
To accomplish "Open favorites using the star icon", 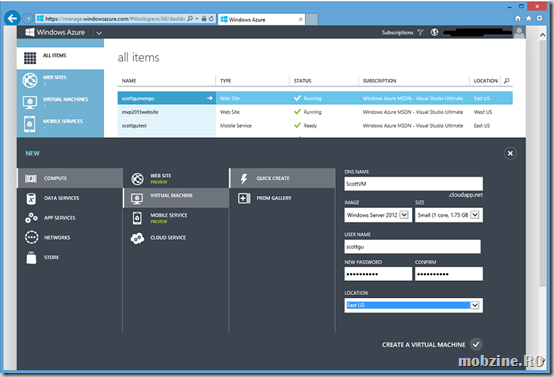I will [x=529, y=18].
